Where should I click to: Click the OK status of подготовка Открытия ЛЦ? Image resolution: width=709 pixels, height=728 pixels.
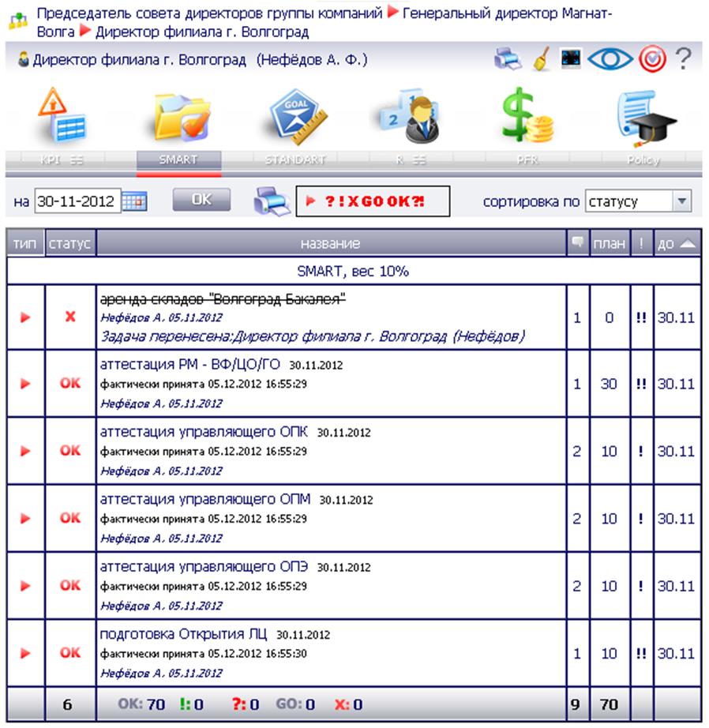(x=70, y=653)
